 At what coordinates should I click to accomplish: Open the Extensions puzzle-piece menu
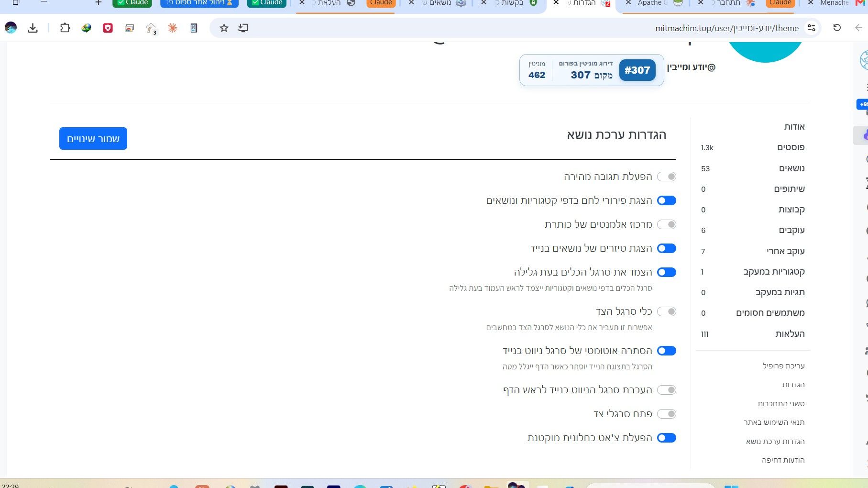tap(65, 28)
